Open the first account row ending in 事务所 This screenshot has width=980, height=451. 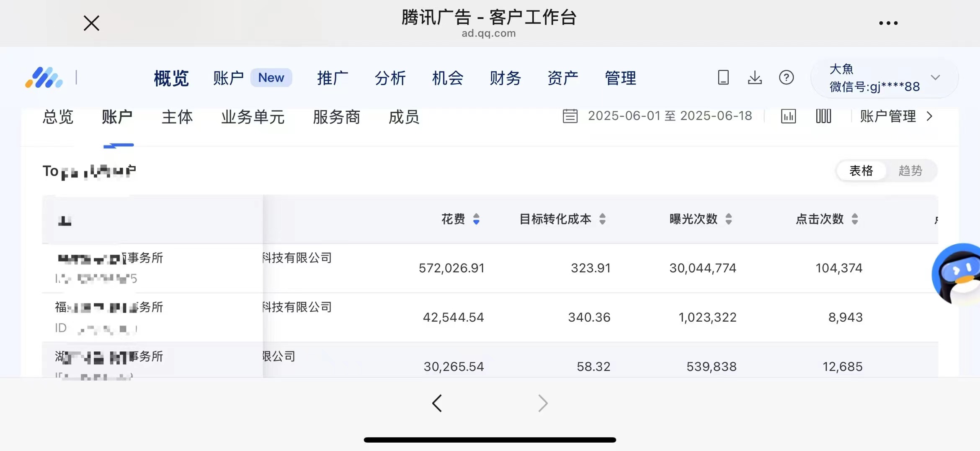tap(110, 258)
